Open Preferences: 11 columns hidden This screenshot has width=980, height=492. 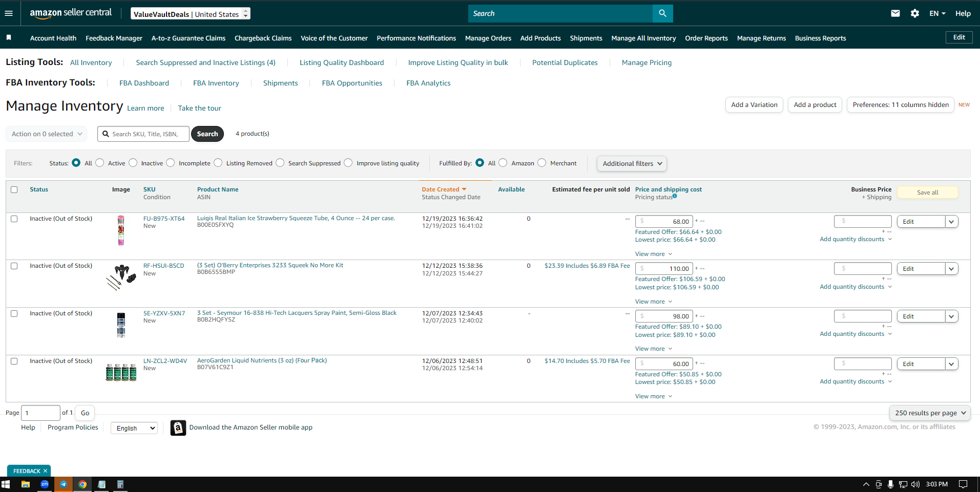click(x=901, y=105)
